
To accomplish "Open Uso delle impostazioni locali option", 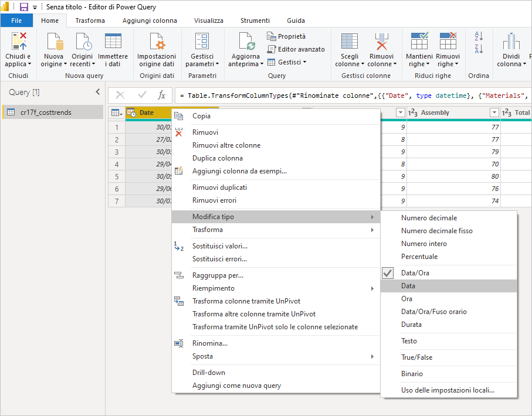I will point(449,390).
